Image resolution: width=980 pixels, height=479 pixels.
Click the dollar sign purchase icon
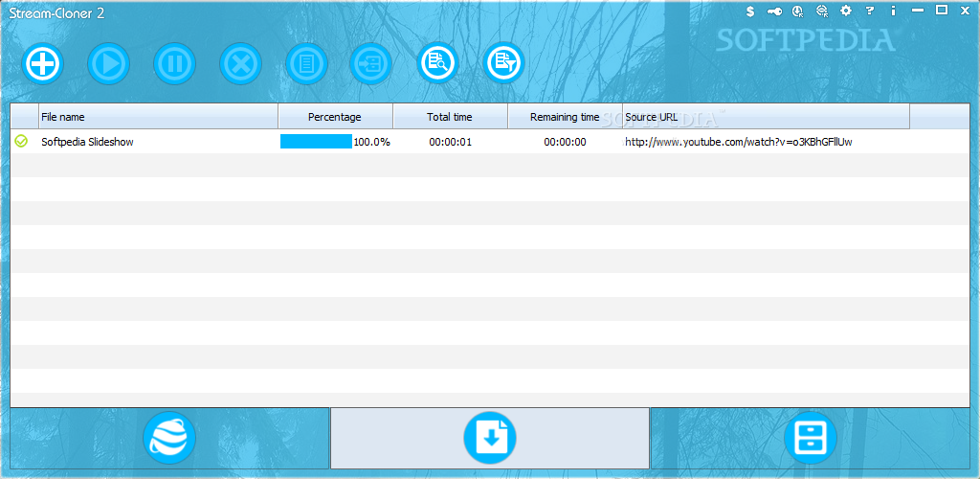[x=750, y=11]
